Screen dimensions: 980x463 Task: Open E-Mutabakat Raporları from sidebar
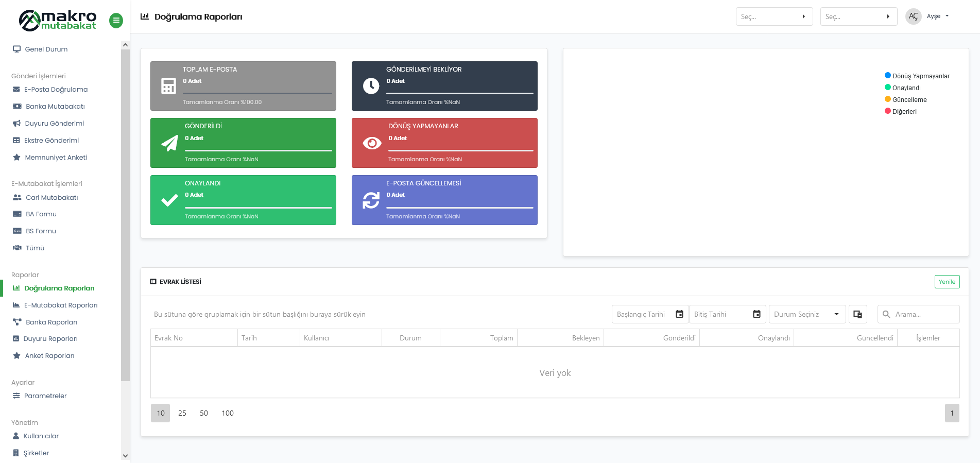point(60,305)
